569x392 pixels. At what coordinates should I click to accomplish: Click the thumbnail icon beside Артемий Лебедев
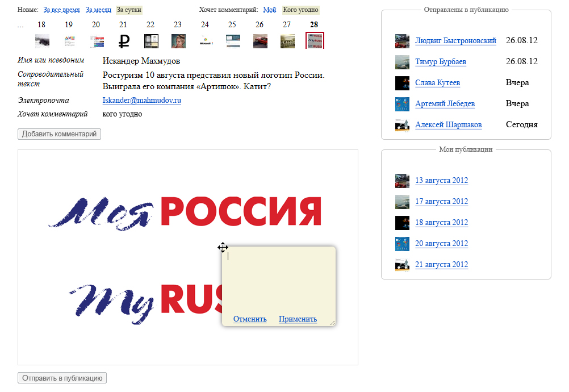click(x=402, y=104)
